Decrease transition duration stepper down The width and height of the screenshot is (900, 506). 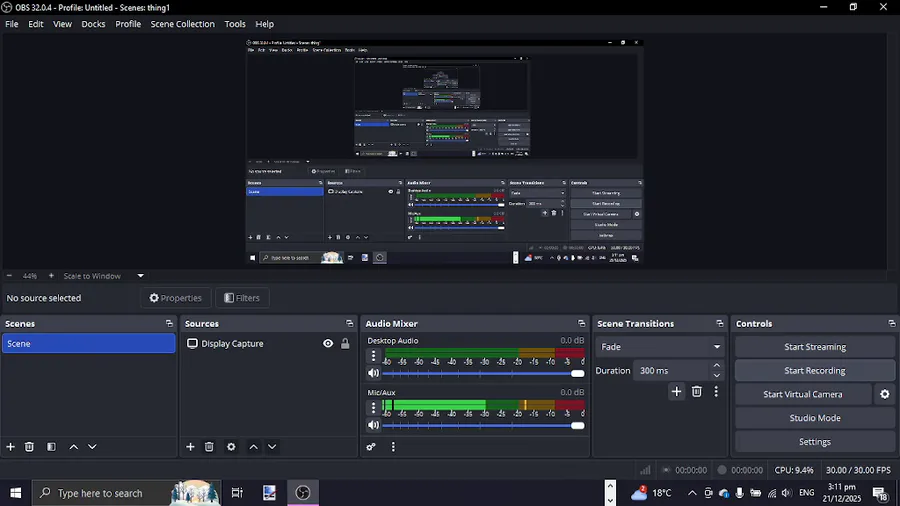point(716,376)
